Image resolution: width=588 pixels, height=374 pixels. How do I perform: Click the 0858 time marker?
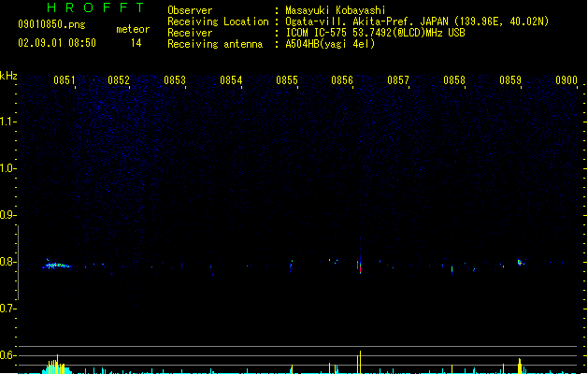tap(454, 80)
